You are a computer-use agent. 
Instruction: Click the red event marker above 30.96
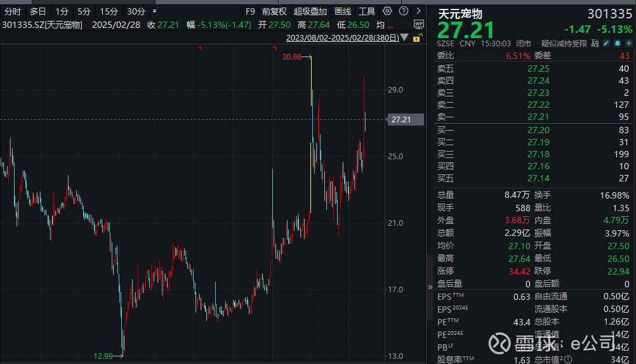tap(275, 48)
